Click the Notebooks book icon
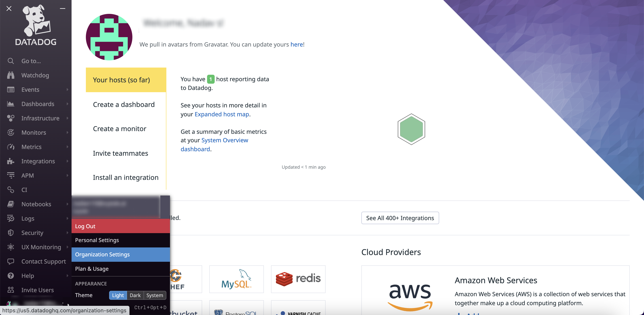 (11, 204)
